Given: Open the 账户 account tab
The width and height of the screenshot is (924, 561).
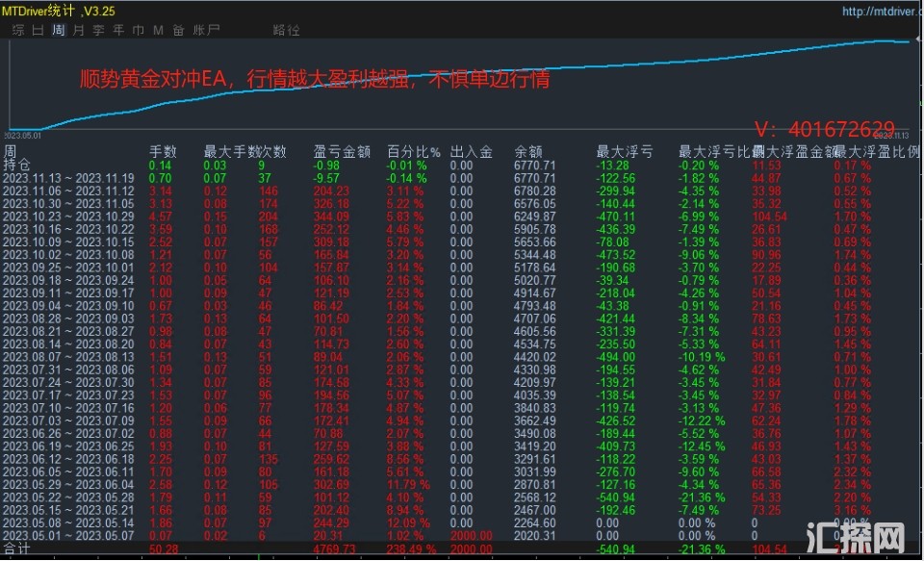Looking at the screenshot, I should coord(206,30).
